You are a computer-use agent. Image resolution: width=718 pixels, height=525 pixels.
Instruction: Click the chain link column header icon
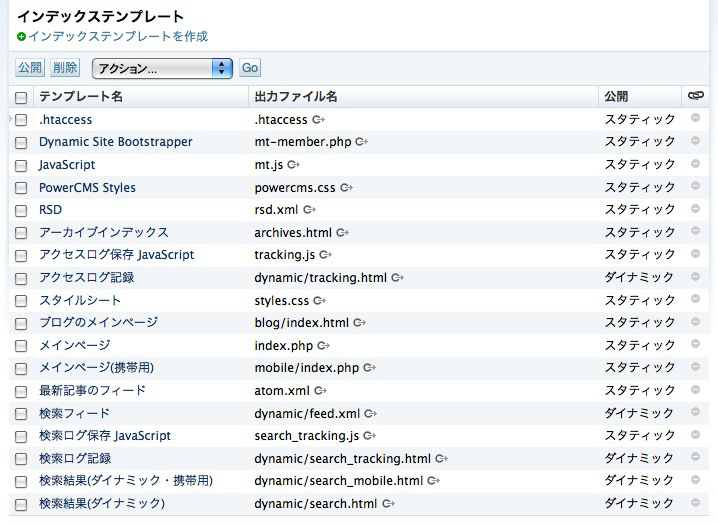point(696,96)
